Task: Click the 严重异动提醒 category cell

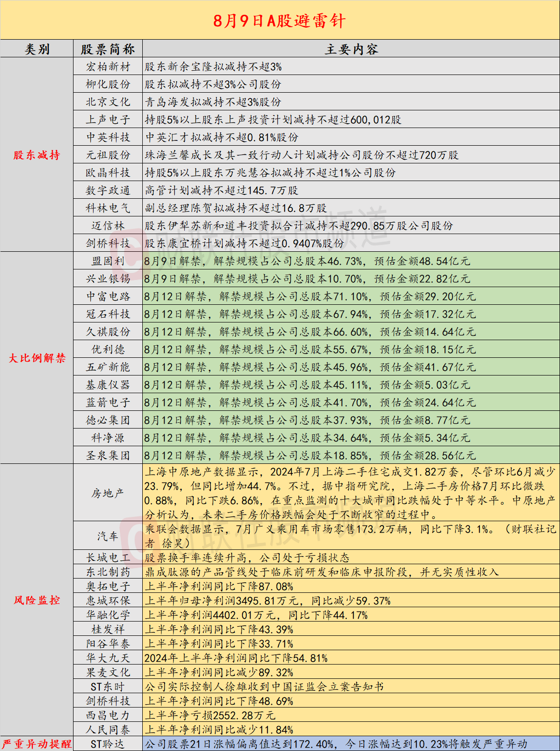Action: [x=37, y=744]
